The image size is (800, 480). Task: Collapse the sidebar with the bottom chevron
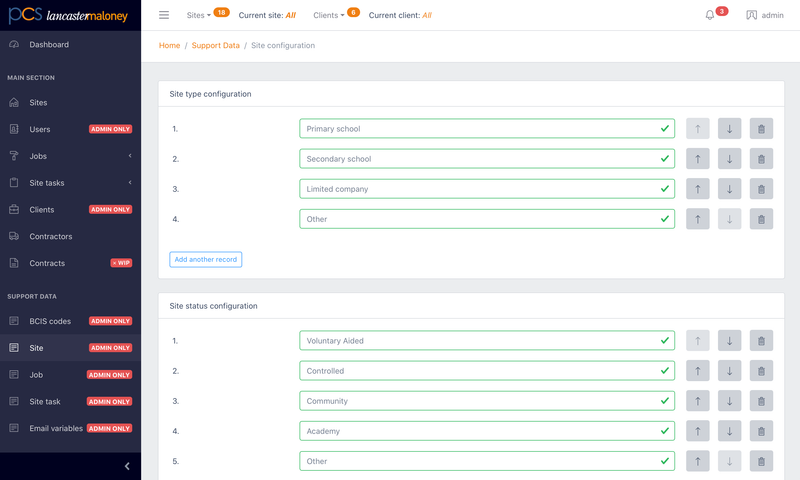127,466
